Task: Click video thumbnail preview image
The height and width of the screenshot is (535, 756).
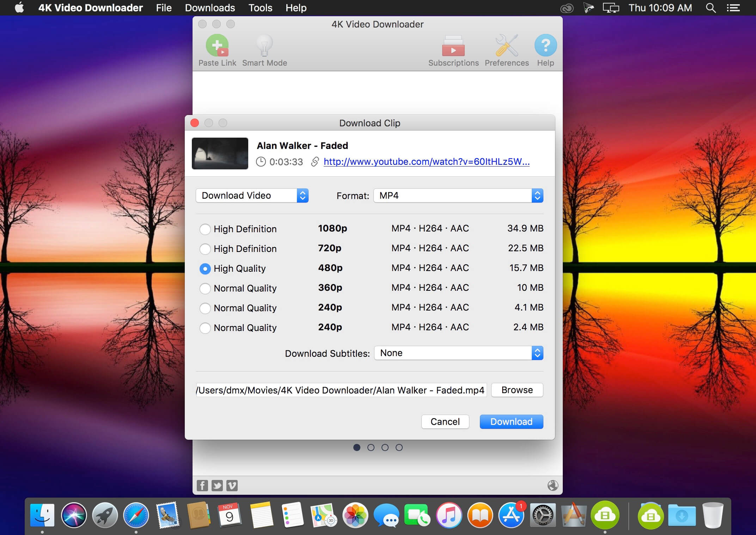Action: pyautogui.click(x=220, y=152)
